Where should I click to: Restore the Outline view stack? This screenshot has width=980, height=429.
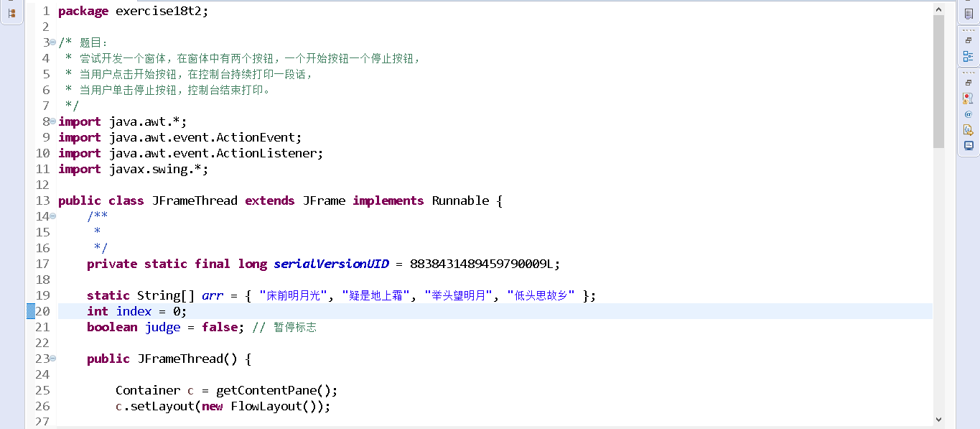pyautogui.click(x=969, y=41)
